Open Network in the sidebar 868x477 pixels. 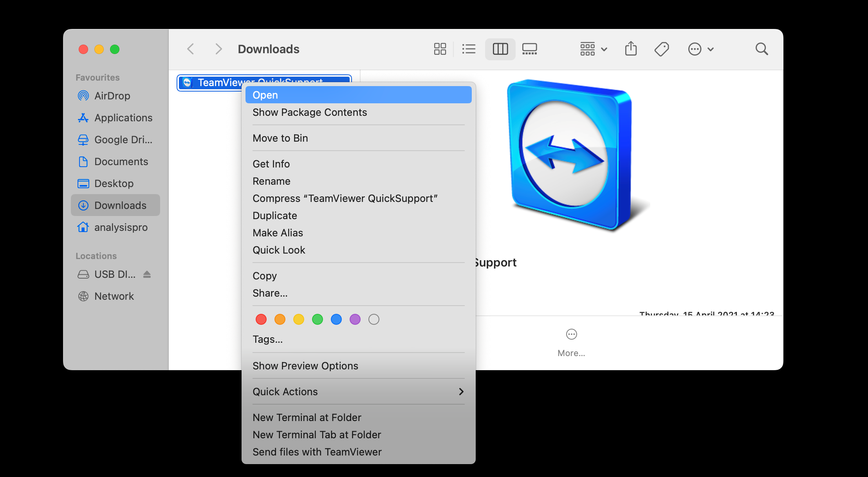pos(115,296)
